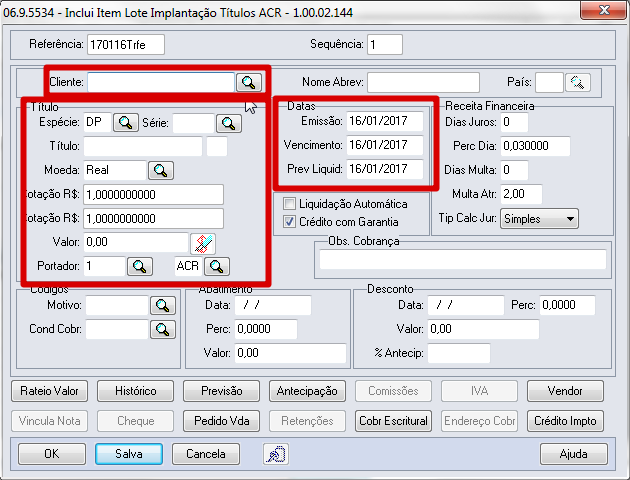Viewport: 630px width, 480px height.
Task: Click the Portador input field
Action: click(x=104, y=266)
